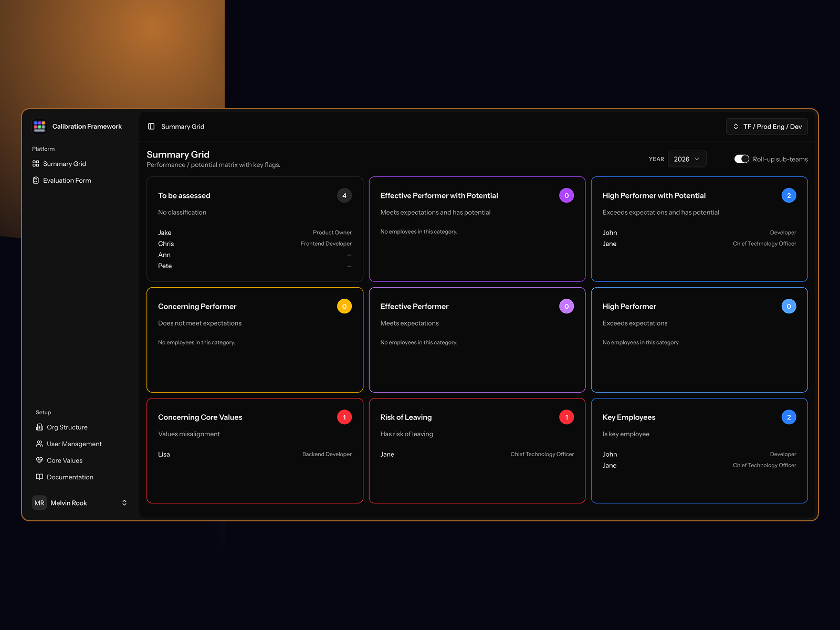Click the YEAR label
Image resolution: width=840 pixels, height=630 pixels.
pyautogui.click(x=656, y=159)
